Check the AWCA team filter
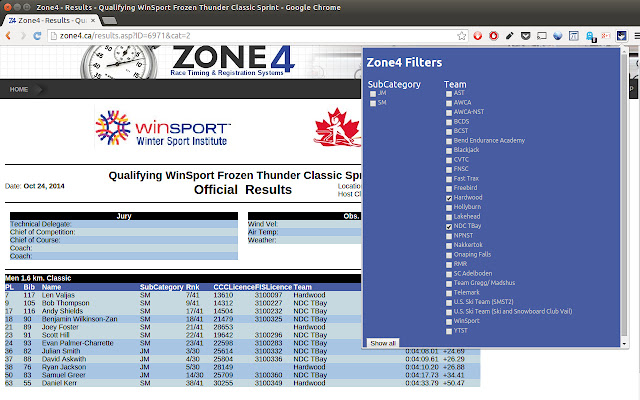640x400 pixels. coord(449,103)
